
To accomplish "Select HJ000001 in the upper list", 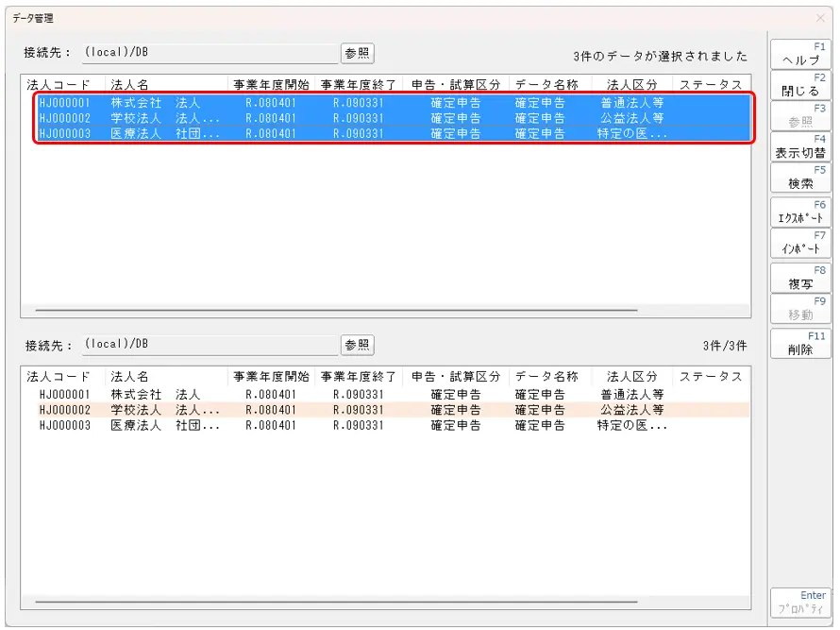I will coord(65,103).
